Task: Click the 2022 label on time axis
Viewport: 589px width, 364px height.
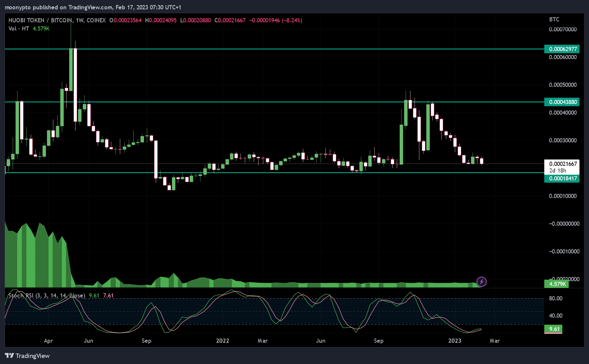Action: click(223, 341)
